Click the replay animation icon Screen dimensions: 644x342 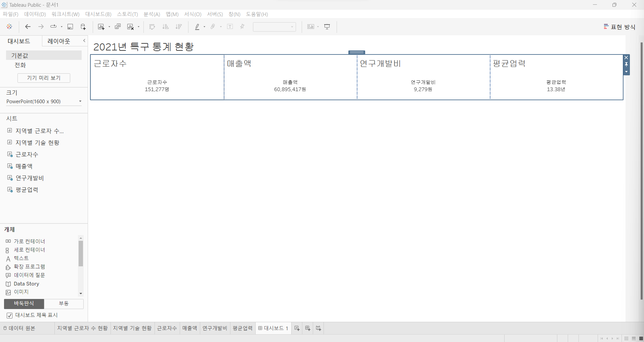(x=53, y=27)
